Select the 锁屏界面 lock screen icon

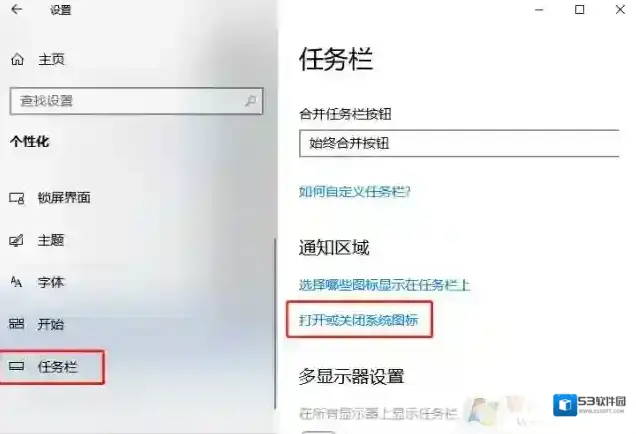17,198
